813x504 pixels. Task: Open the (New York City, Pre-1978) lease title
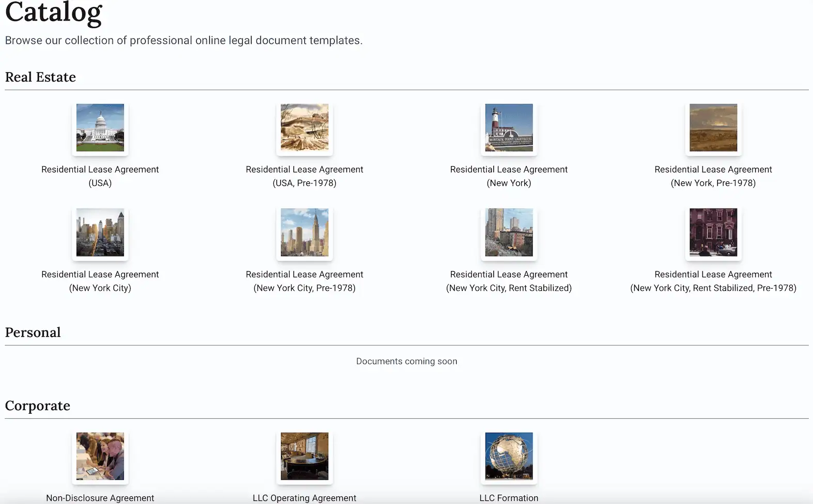[305, 281]
